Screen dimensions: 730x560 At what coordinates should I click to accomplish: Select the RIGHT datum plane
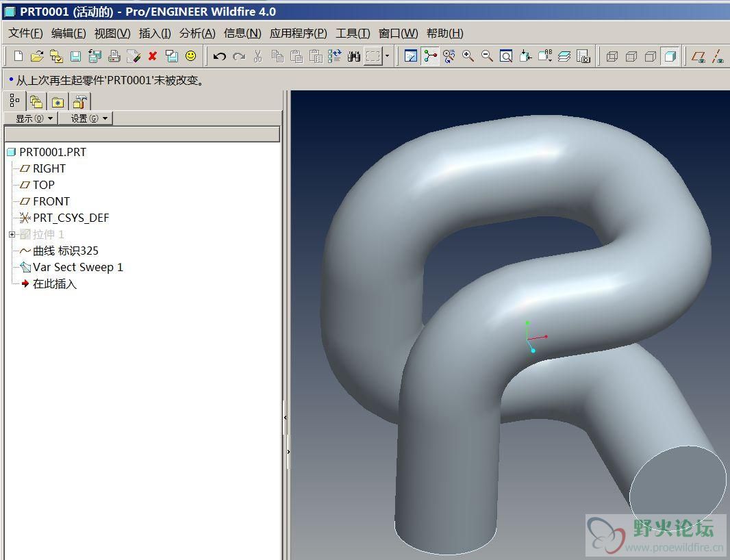(x=43, y=168)
